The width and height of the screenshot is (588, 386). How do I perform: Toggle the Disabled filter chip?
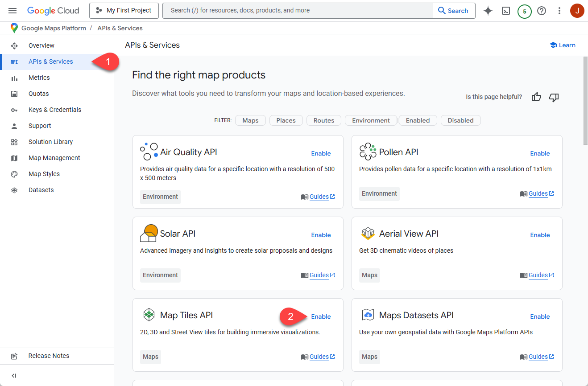(461, 120)
